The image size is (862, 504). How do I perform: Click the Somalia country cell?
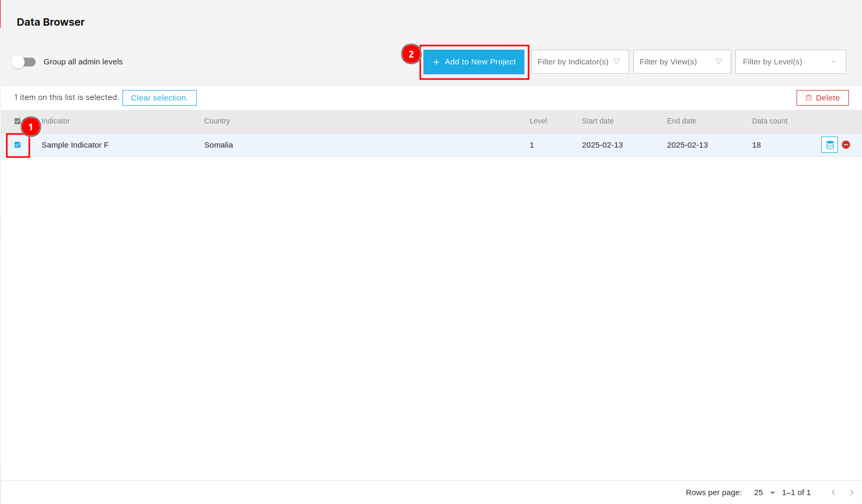tap(218, 145)
